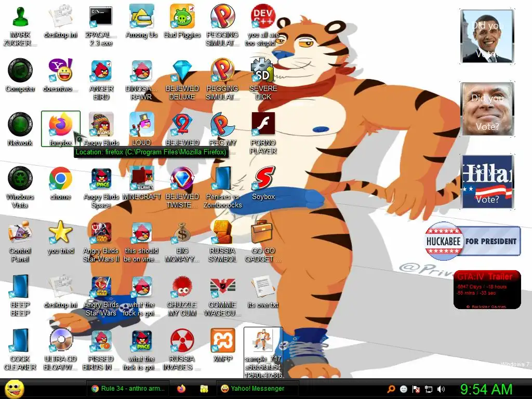532x399 pixels.
Task: Open the Angry Birds Seasons icon
Action: pyautogui.click(x=101, y=125)
